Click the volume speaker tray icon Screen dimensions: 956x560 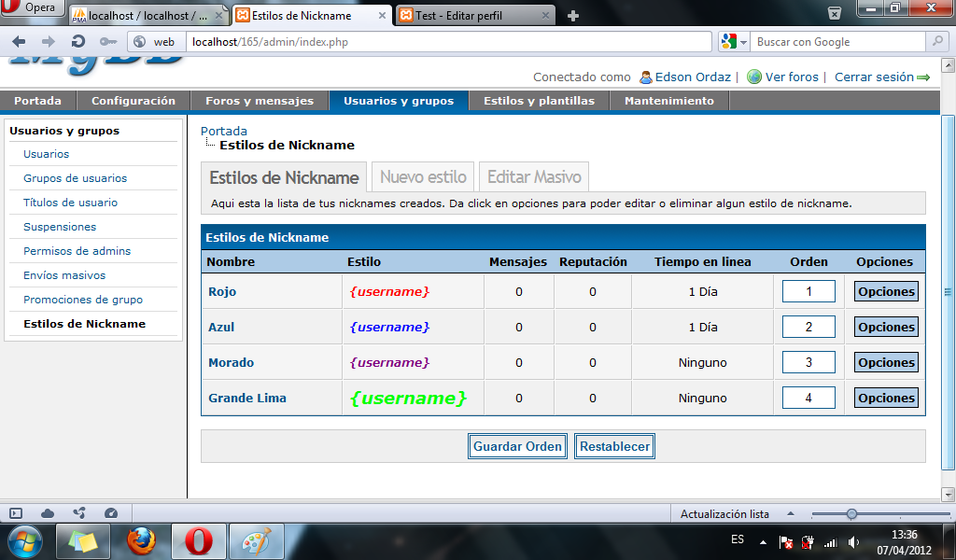pos(853,541)
